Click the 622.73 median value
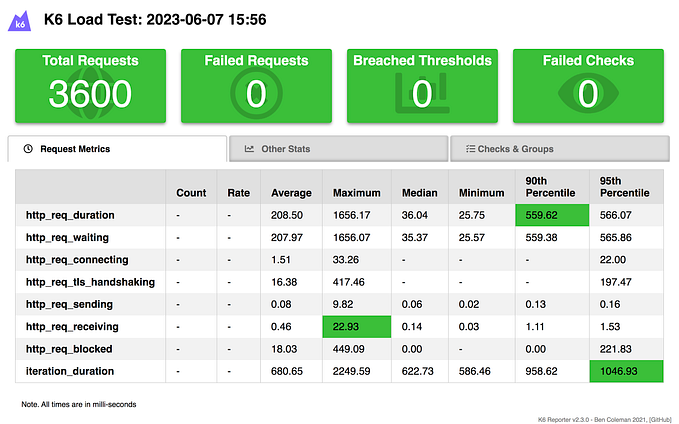 click(417, 371)
